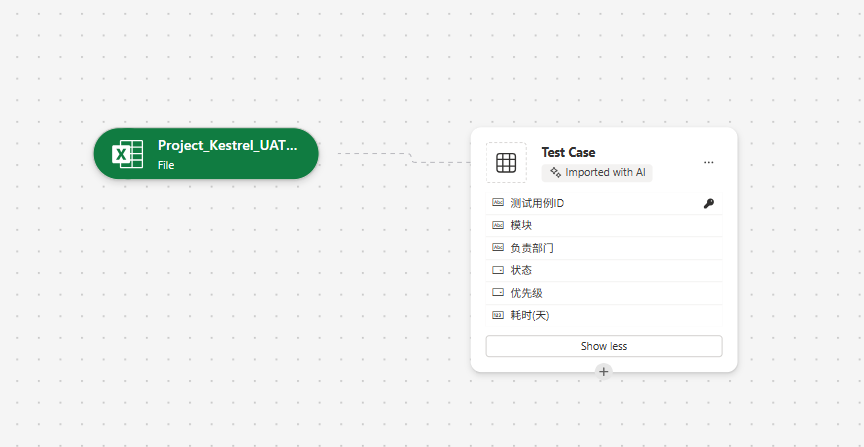This screenshot has height=447, width=864.
Task: Click the choice type icon beside 优先级
Action: click(x=498, y=293)
